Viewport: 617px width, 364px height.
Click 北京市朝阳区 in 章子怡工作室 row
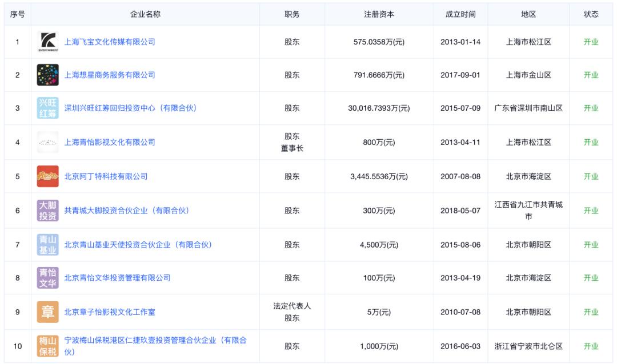coord(528,312)
